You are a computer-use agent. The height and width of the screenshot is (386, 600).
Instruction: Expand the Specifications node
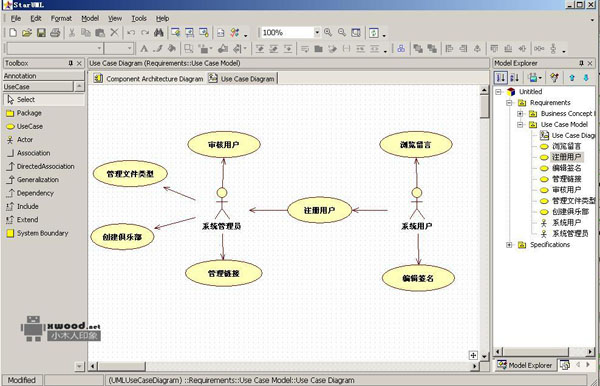pos(509,245)
